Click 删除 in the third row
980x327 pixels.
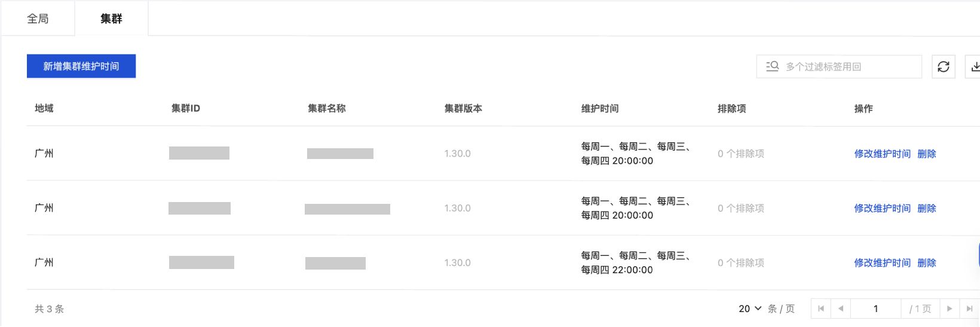tap(926, 262)
